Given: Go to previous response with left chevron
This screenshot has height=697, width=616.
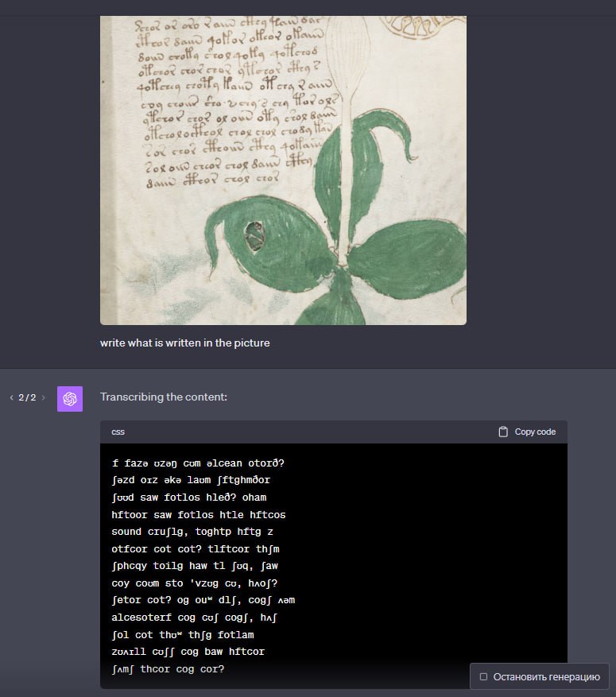Looking at the screenshot, I should tap(12, 397).
